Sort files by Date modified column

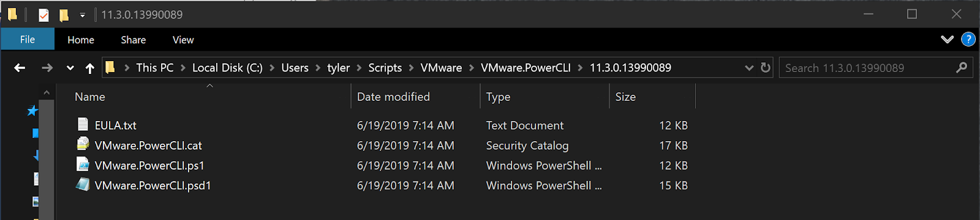click(x=393, y=97)
